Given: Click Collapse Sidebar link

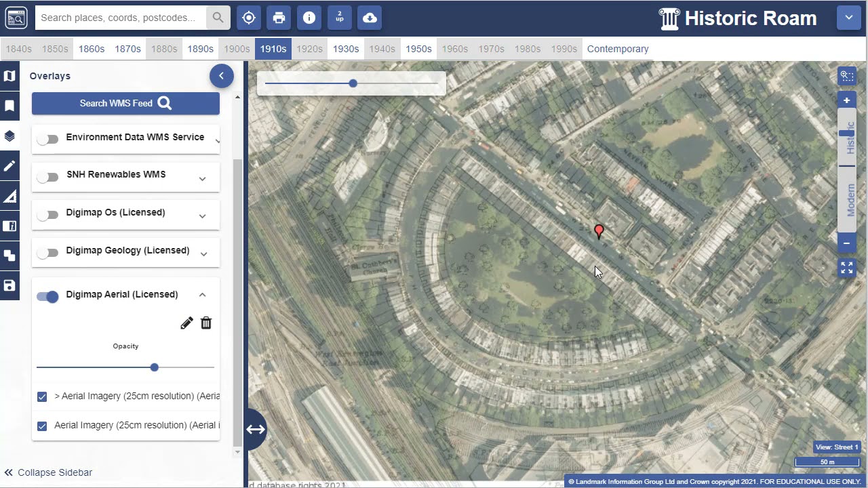Looking at the screenshot, I should click(48, 472).
